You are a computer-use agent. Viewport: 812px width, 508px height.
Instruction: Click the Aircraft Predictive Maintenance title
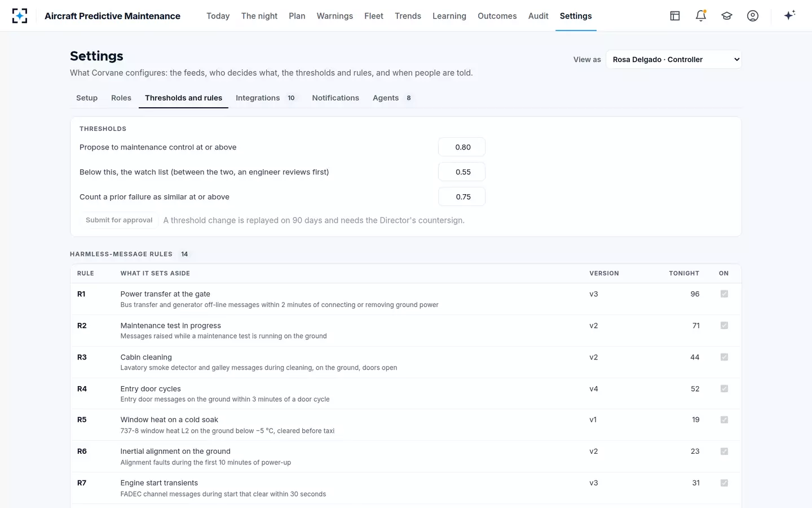(113, 16)
